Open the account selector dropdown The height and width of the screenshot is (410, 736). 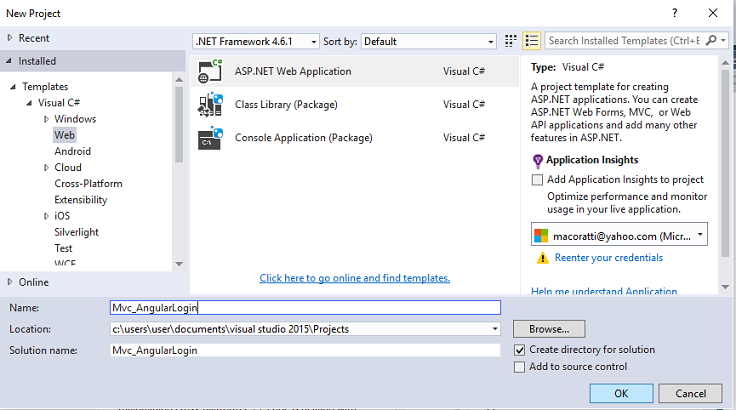pos(619,234)
